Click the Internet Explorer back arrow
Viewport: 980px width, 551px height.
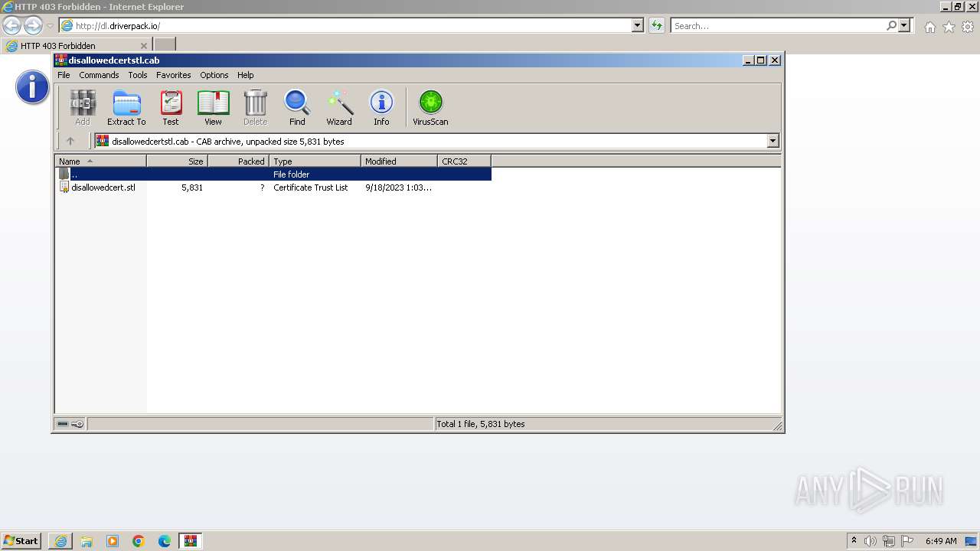[12, 25]
